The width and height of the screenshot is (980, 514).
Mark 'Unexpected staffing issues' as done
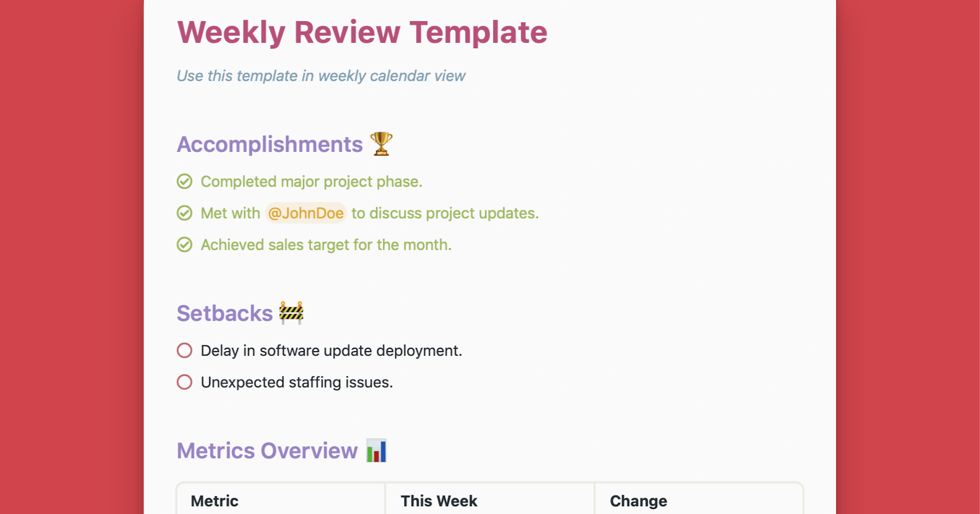pos(185,382)
